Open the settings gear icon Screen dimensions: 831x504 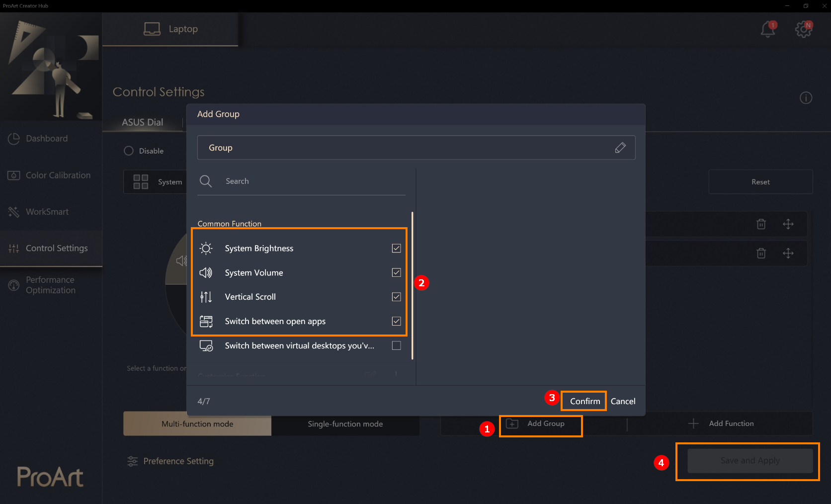(x=803, y=29)
